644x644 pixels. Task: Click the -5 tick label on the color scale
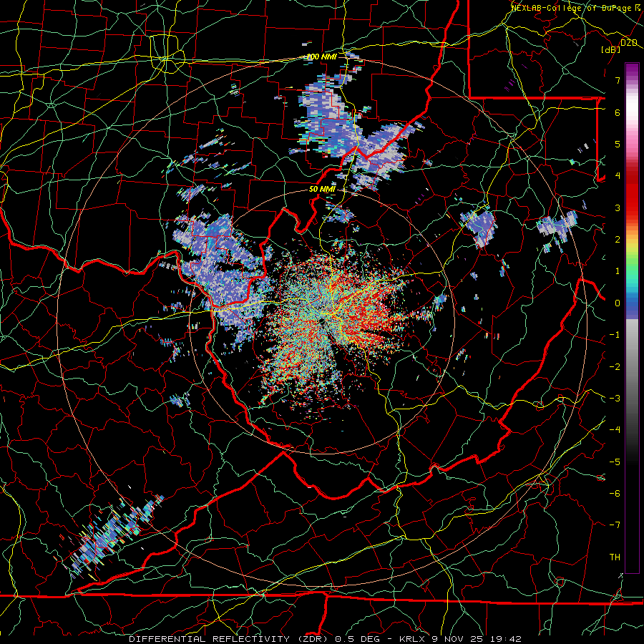pos(615,462)
